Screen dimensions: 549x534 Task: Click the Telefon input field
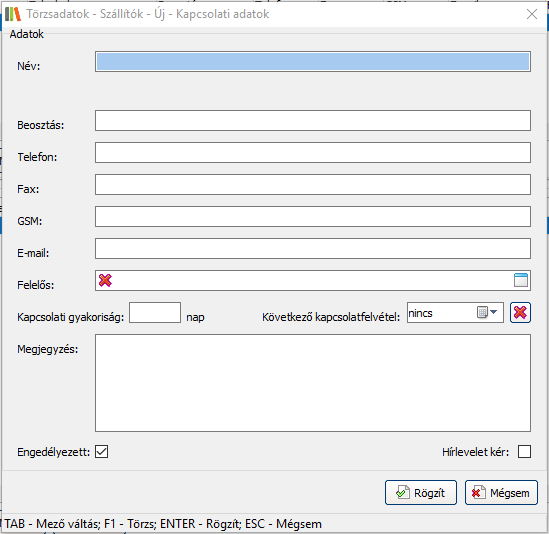[313, 153]
